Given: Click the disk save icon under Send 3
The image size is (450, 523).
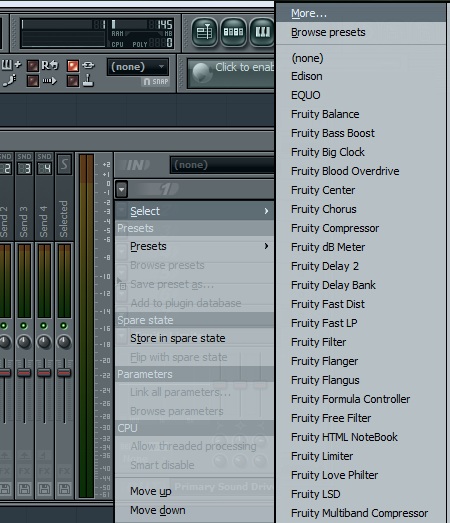Looking at the screenshot, I should (x=24, y=489).
